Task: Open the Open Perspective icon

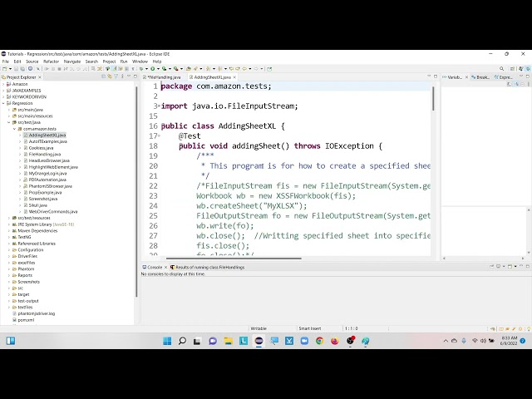Action: (x=512, y=69)
